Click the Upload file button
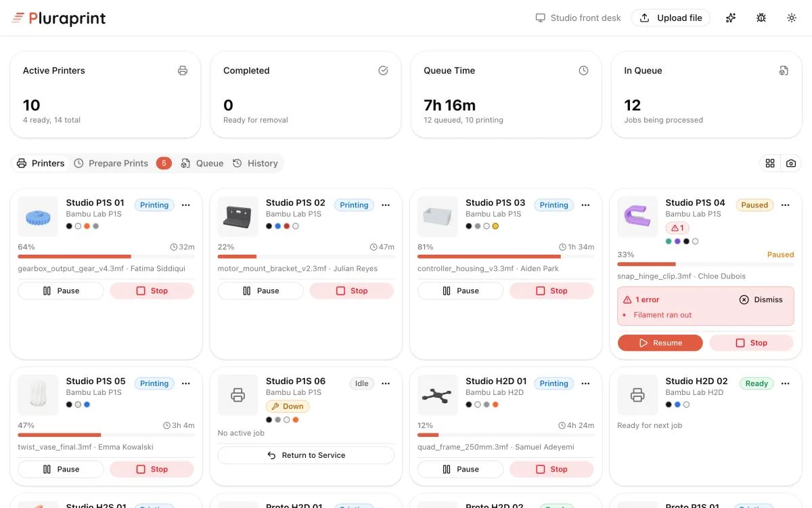 click(671, 18)
